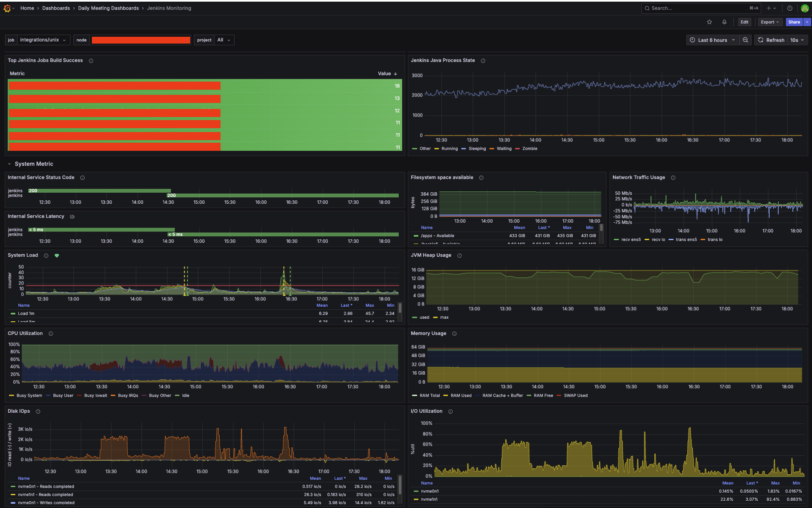The height and width of the screenshot is (508, 812).
Task: Click the nvme0n1 color swatch in I/O Utilization
Action: click(x=416, y=491)
